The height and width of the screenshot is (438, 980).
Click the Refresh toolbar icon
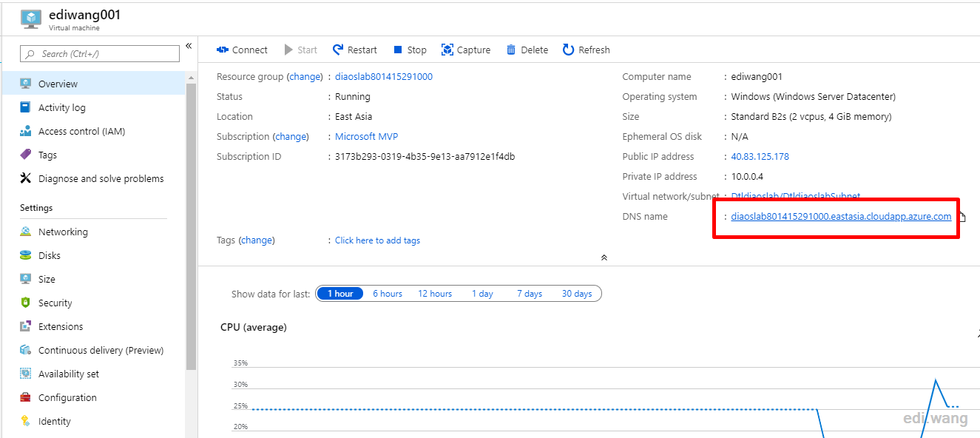coord(568,50)
